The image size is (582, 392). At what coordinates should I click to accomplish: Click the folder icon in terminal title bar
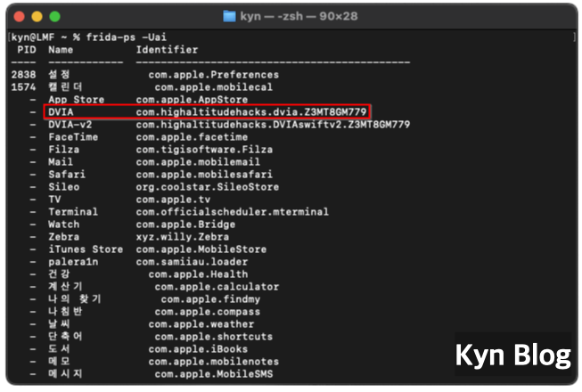[x=229, y=16]
